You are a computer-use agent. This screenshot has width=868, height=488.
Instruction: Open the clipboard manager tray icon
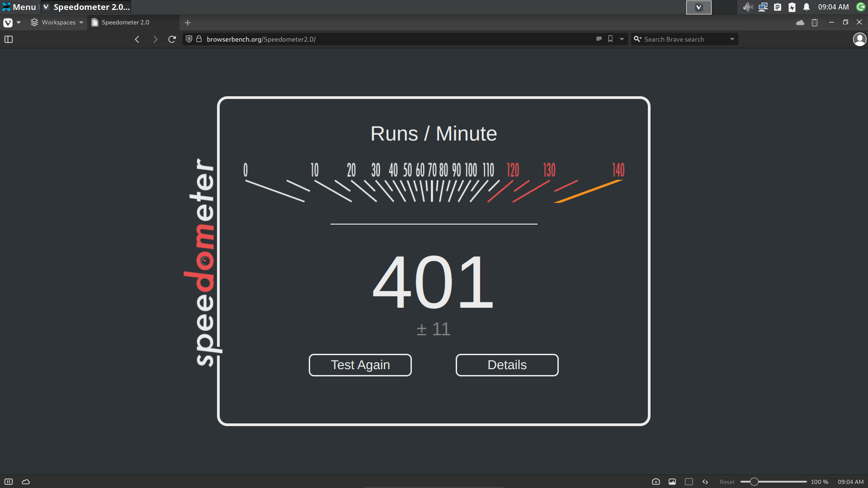(x=778, y=7)
